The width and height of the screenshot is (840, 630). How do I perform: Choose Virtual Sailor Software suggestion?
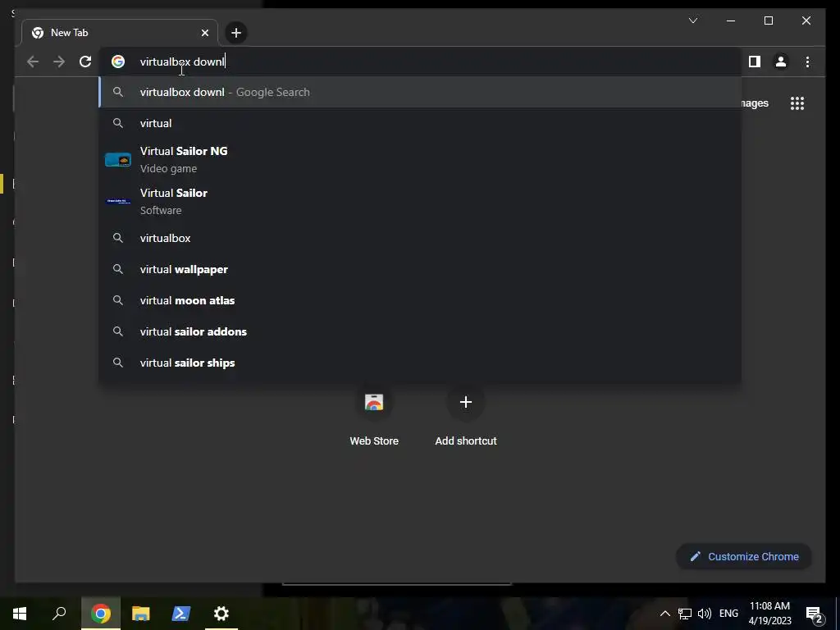[x=420, y=202]
